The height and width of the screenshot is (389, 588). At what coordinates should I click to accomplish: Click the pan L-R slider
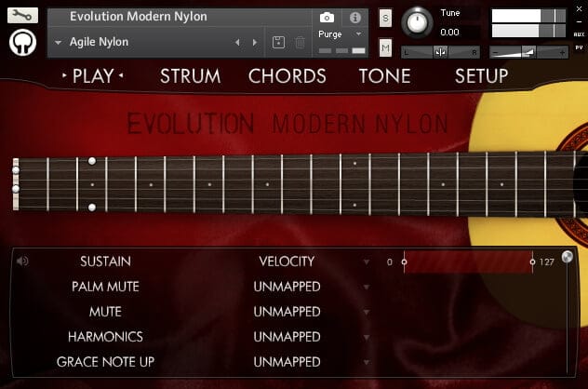click(x=440, y=52)
